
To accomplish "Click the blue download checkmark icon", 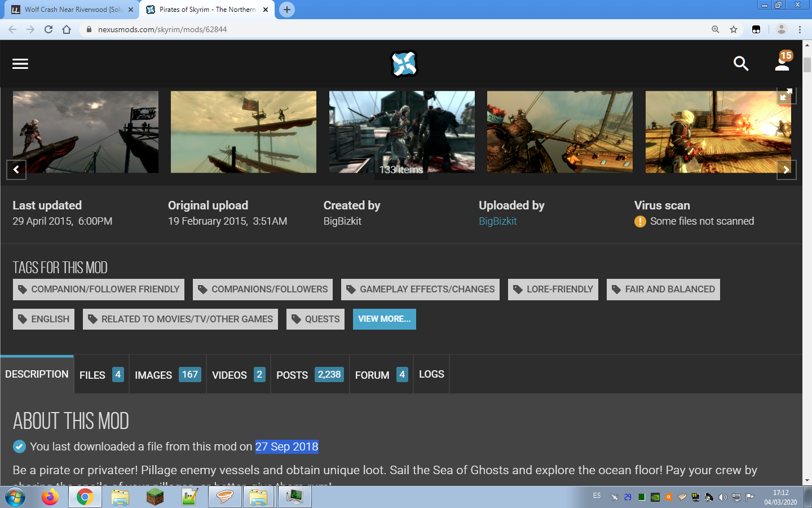I will click(x=19, y=446).
